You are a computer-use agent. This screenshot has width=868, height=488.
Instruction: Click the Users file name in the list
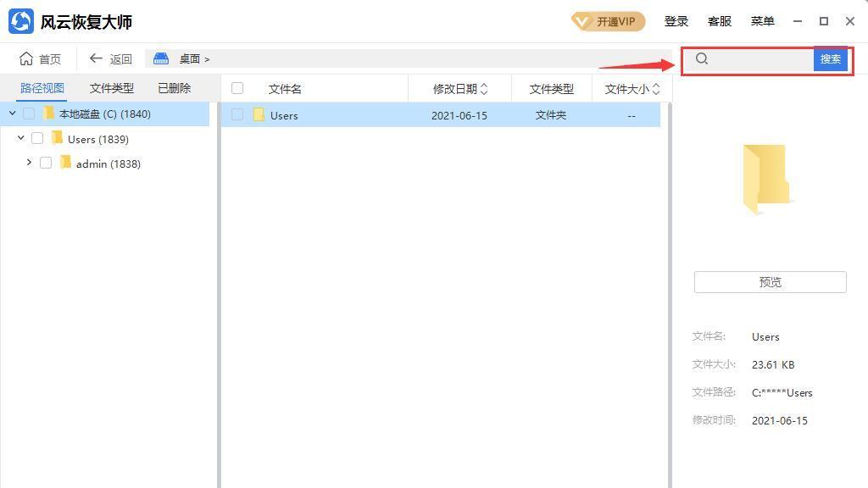[x=284, y=115]
